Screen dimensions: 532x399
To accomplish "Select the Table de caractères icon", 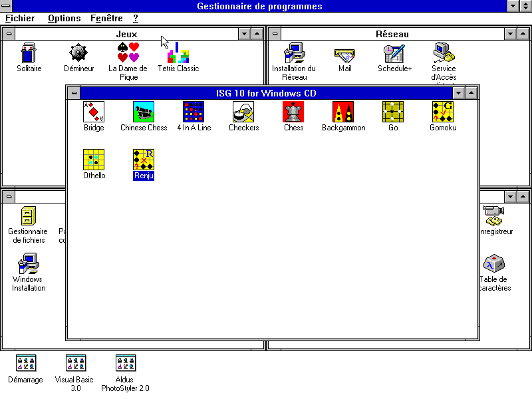I will 494,263.
